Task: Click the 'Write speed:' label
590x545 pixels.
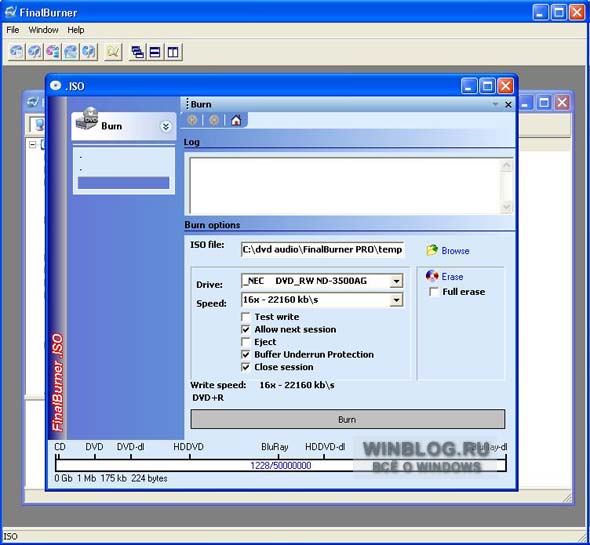Action: (218, 385)
